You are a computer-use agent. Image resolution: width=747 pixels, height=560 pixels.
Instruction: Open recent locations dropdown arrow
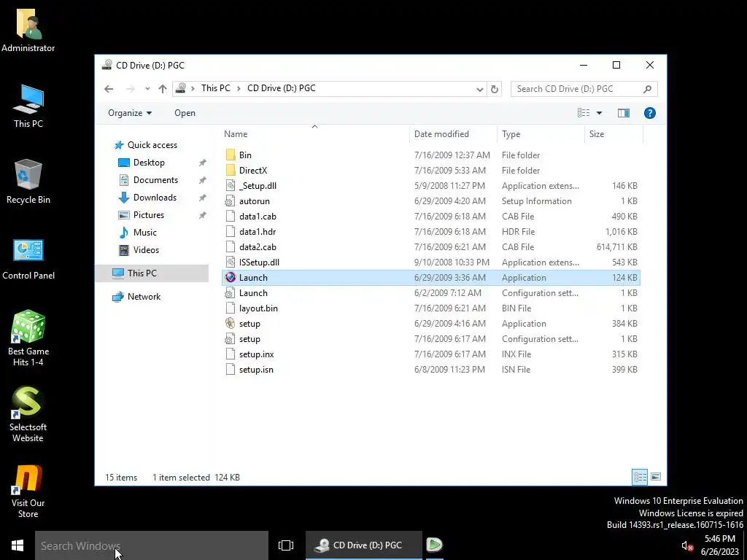click(147, 88)
